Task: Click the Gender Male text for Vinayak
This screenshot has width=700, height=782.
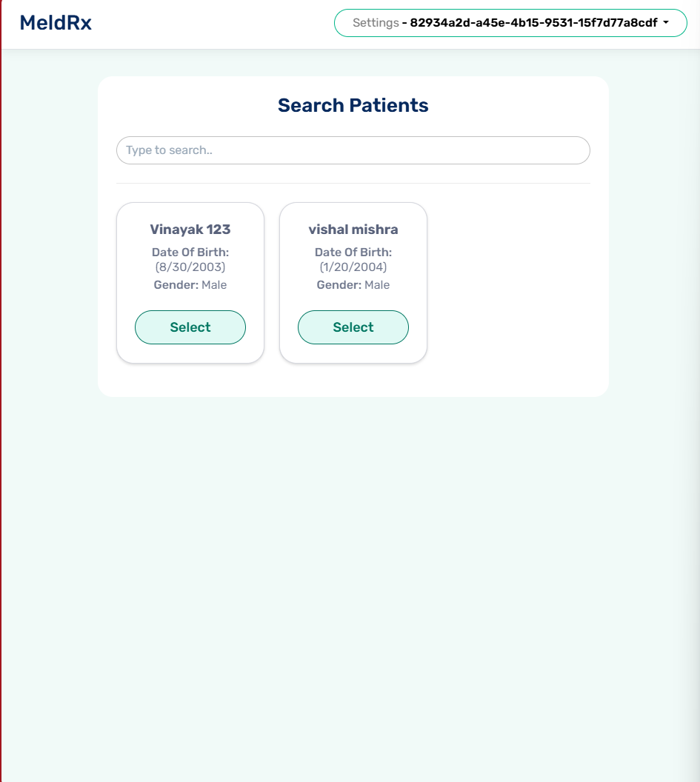Action: tap(190, 285)
